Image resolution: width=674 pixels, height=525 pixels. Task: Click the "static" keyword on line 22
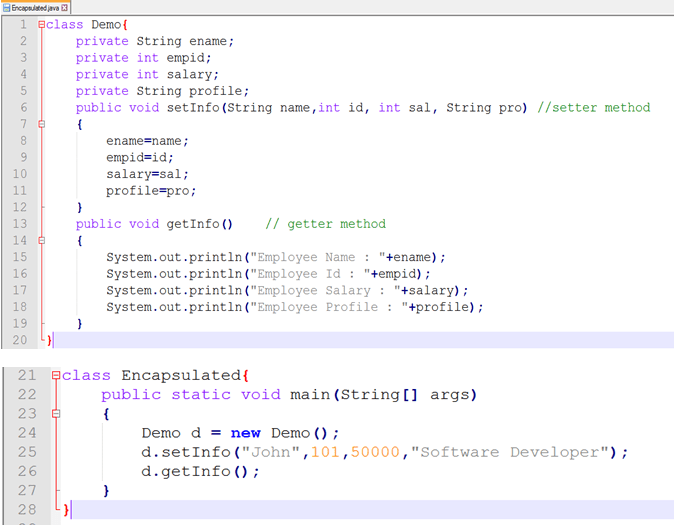(x=201, y=394)
